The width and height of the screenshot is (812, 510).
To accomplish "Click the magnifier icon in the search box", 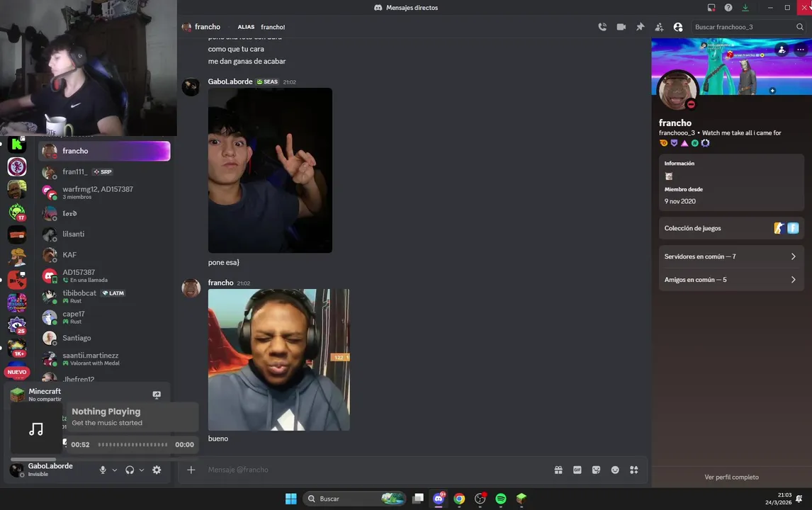I will tap(799, 27).
